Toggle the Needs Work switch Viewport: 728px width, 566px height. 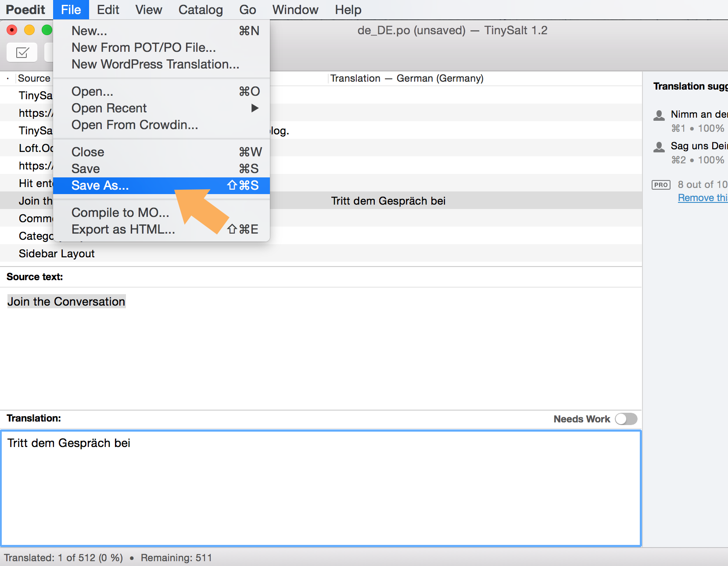click(626, 419)
